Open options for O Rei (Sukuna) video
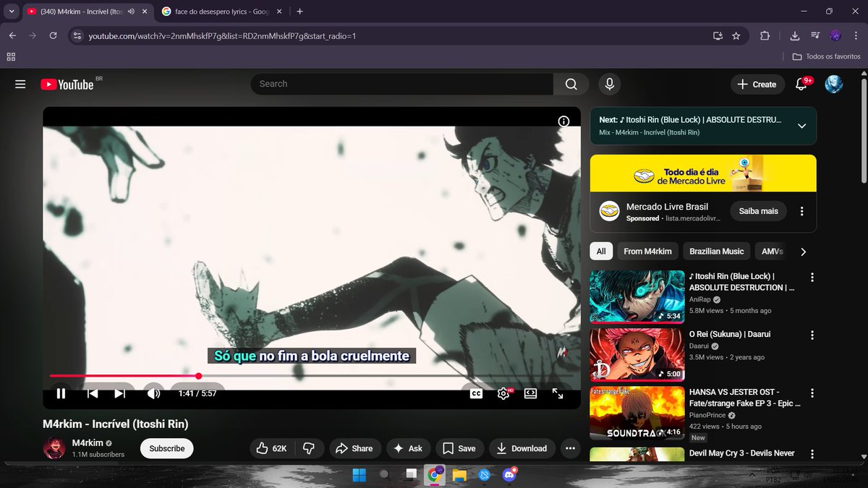 coord(812,335)
